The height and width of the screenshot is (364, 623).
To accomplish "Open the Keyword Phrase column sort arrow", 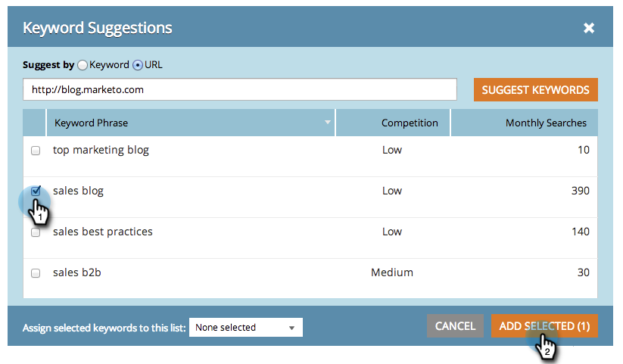I will [x=328, y=123].
